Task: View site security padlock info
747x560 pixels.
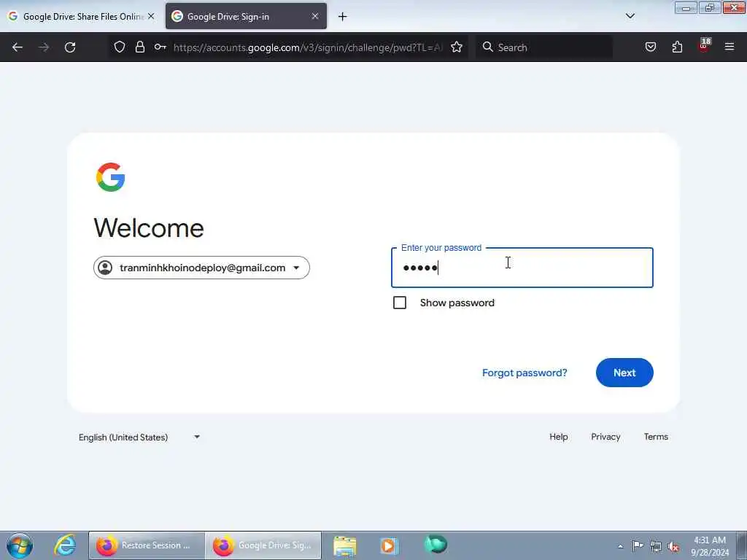Action: point(139,47)
